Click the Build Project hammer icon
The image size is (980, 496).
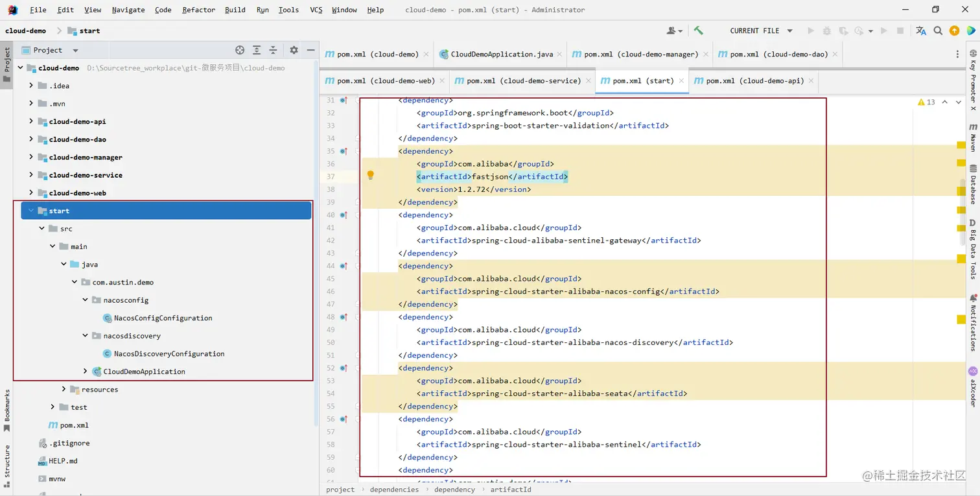point(698,30)
